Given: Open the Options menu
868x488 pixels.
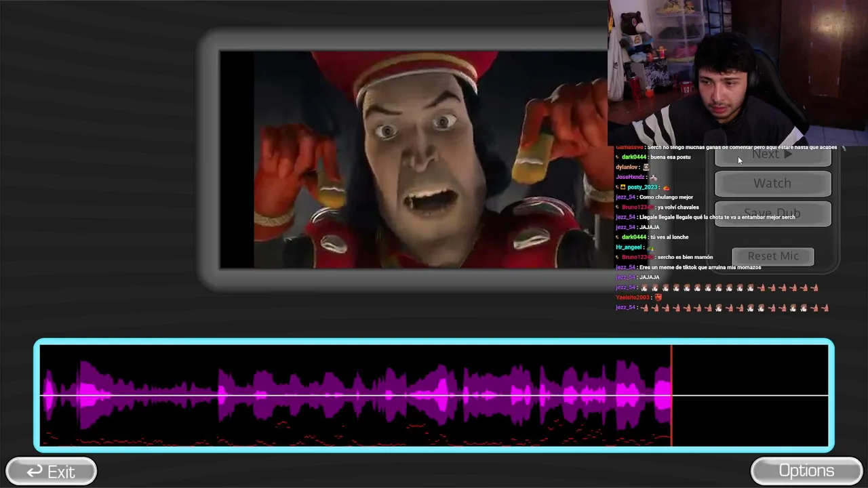Looking at the screenshot, I should (x=806, y=471).
